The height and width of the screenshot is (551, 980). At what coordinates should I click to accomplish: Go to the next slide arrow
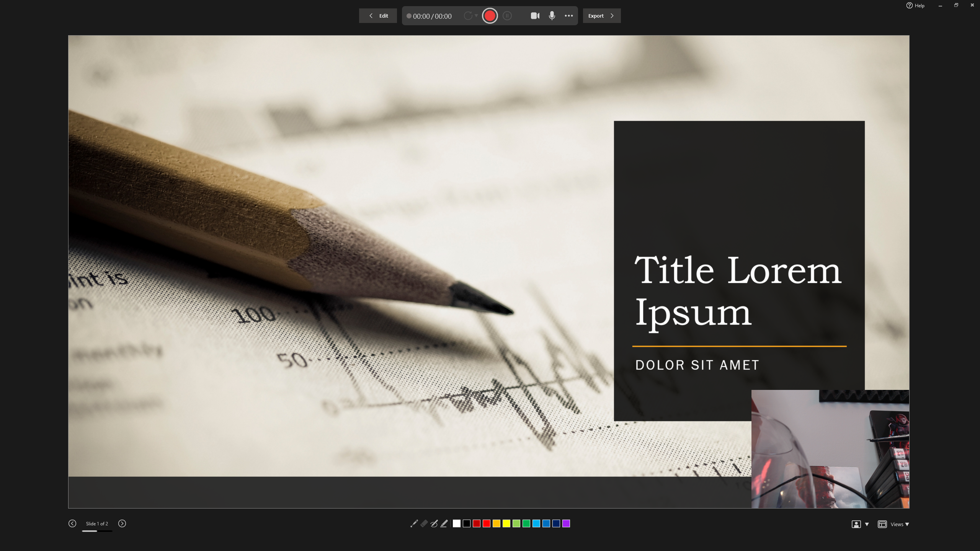(x=122, y=523)
